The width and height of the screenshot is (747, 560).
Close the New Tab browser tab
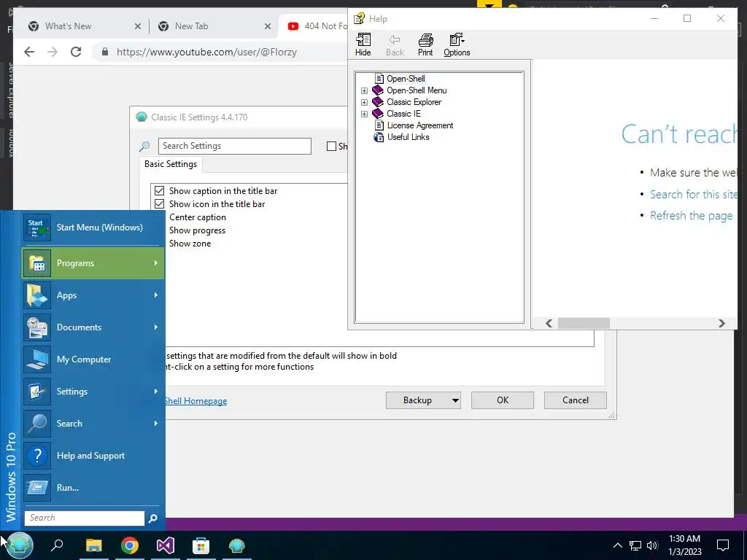(268, 26)
